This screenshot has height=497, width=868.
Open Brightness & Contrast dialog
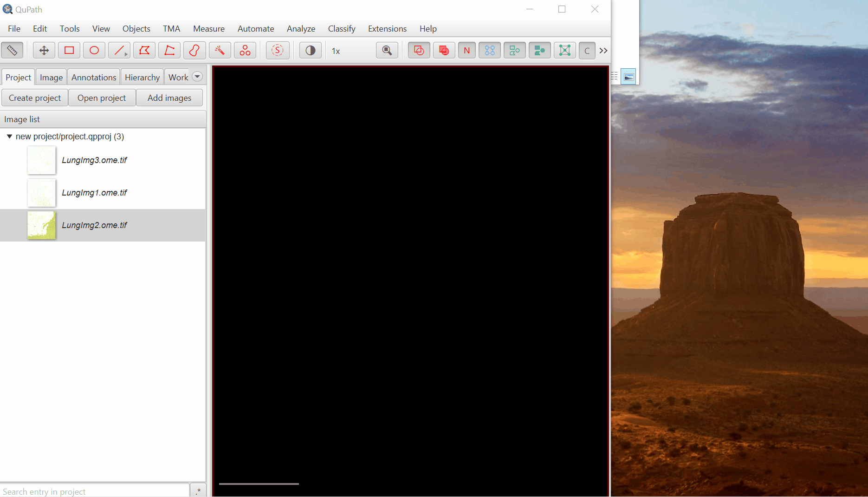tap(310, 51)
